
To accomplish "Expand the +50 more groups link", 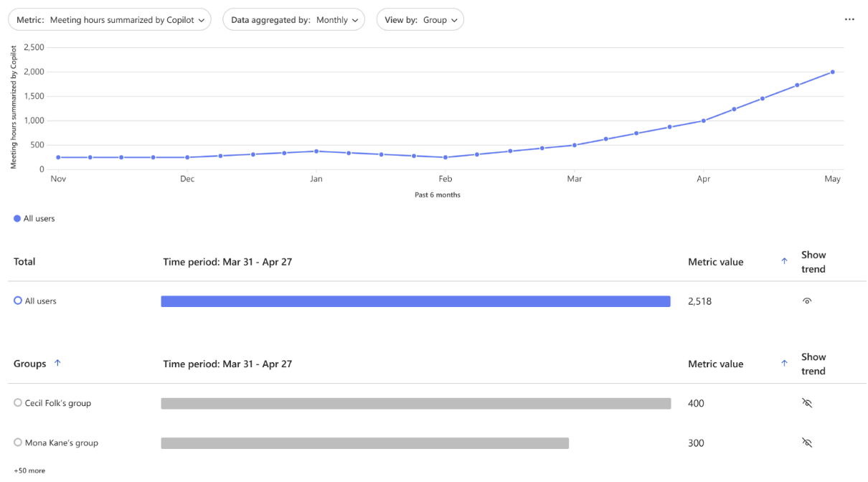I will (29, 470).
